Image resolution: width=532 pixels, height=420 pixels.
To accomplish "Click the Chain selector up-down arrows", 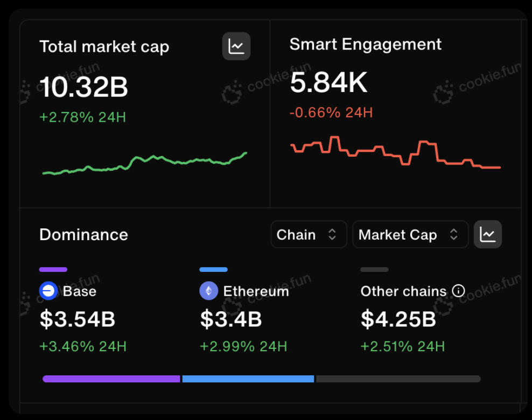I will tap(332, 234).
